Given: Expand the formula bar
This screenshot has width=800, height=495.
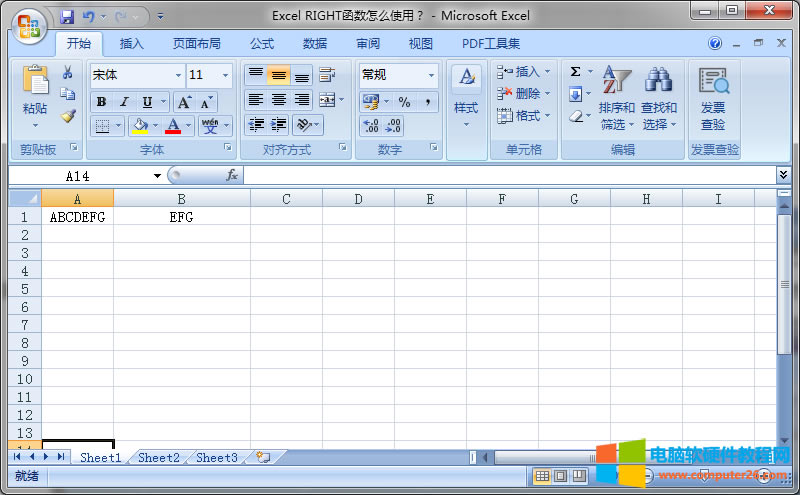Looking at the screenshot, I should pyautogui.click(x=783, y=175).
